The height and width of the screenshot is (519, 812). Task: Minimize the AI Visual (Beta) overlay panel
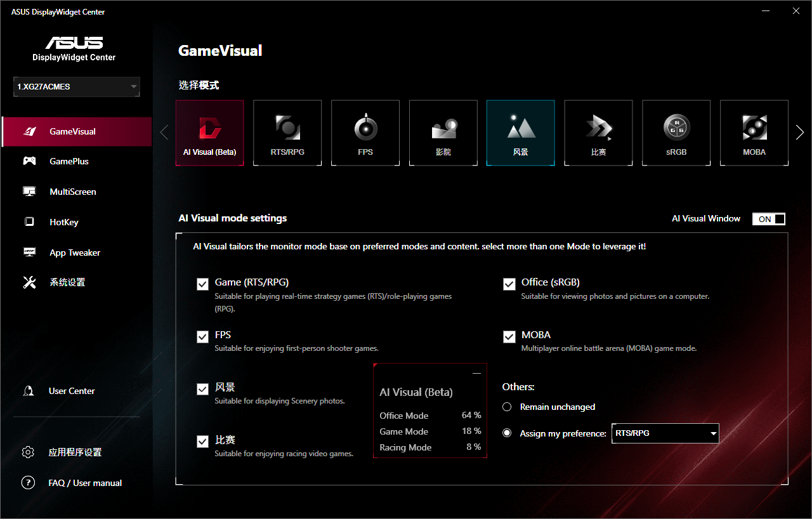(x=477, y=374)
